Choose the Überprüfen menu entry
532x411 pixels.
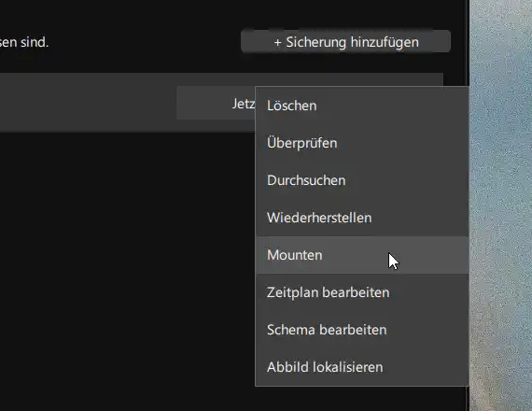click(362, 143)
